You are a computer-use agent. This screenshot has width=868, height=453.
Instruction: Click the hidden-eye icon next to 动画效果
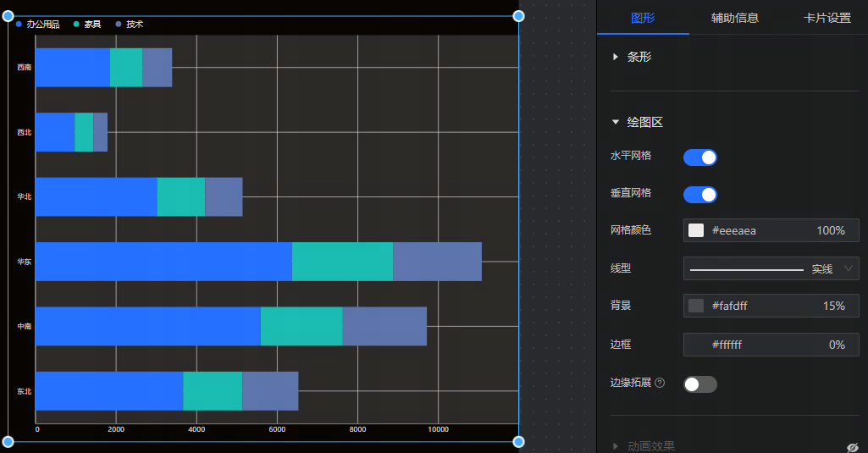pyautogui.click(x=853, y=447)
